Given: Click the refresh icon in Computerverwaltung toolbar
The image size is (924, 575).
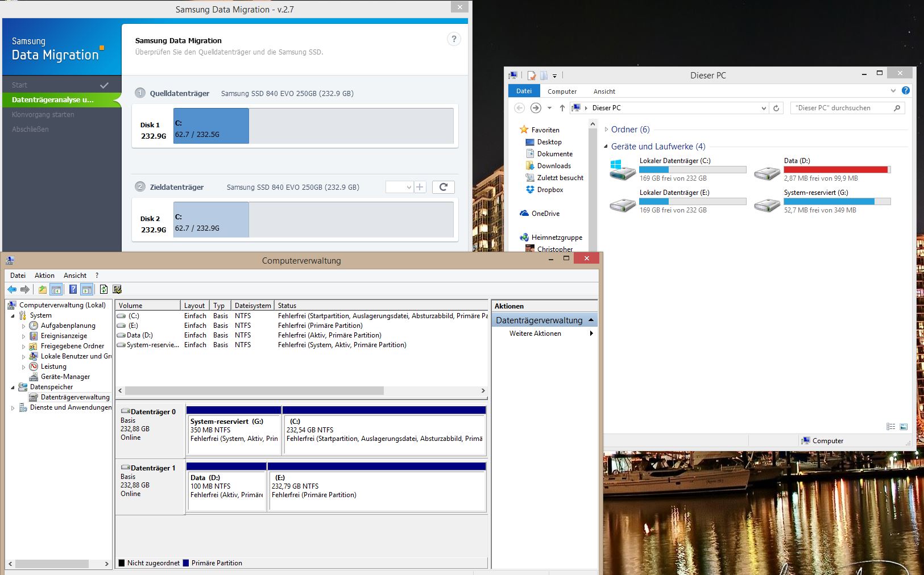Looking at the screenshot, I should [x=103, y=290].
